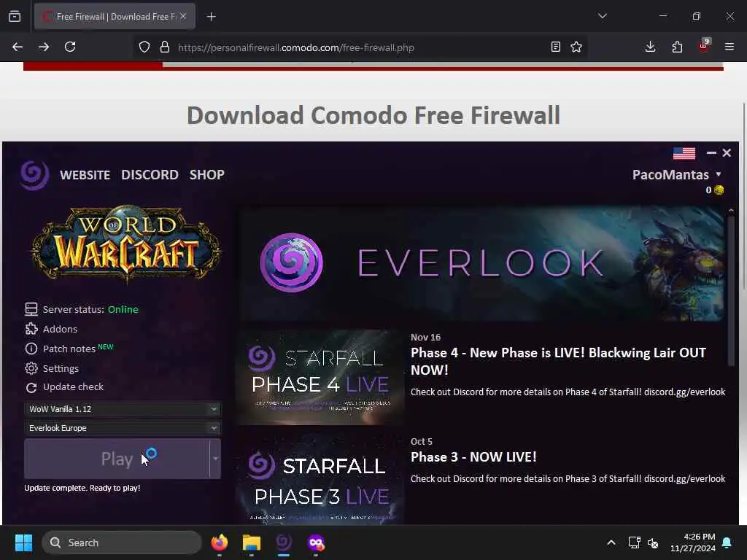
Task: Open Firefox extensions puzzle icon
Action: coord(677,47)
